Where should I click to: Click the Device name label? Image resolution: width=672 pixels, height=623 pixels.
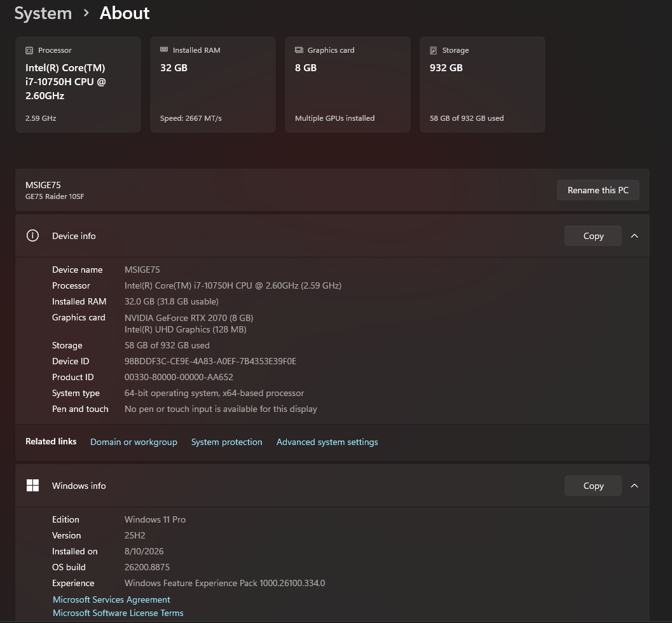point(77,270)
